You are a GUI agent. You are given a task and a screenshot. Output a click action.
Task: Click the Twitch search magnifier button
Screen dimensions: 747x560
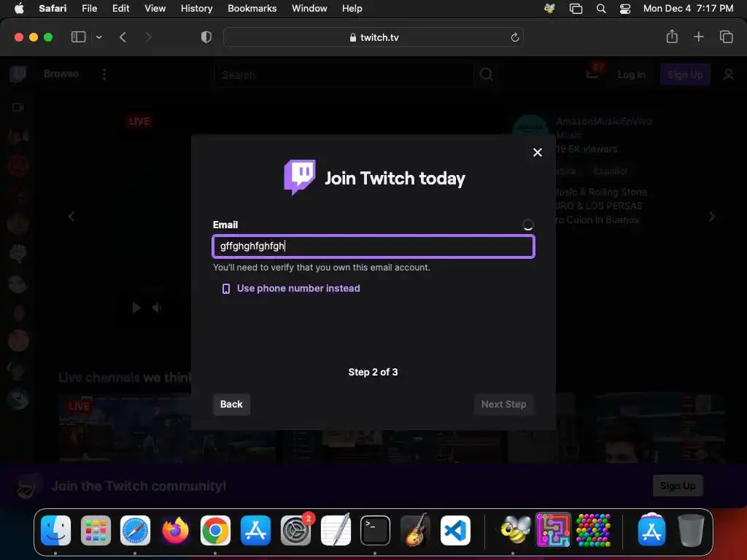tap(486, 74)
